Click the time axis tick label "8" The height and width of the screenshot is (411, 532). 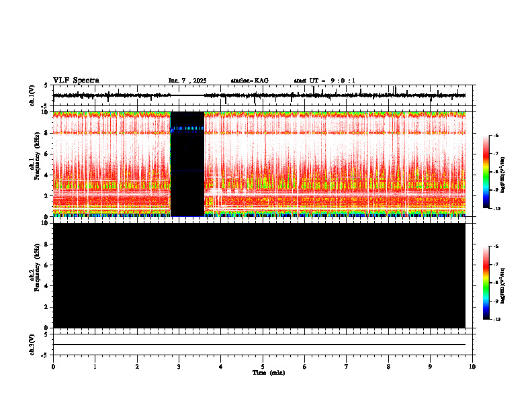click(x=388, y=367)
